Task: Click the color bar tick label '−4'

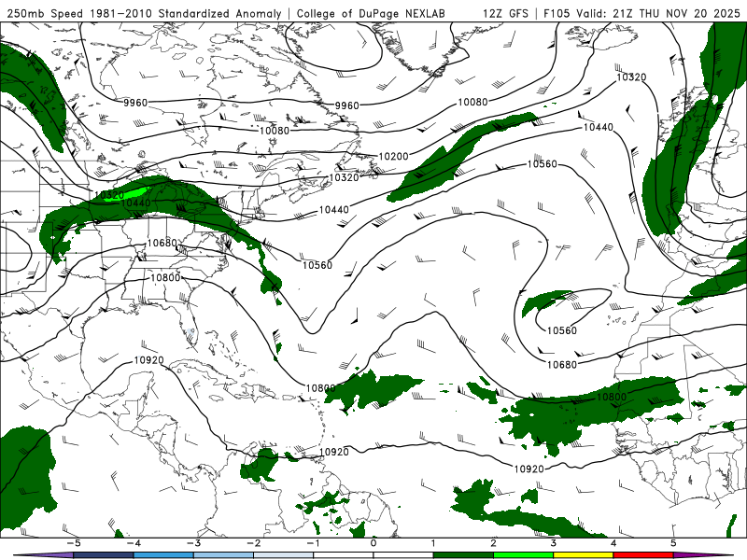Action: (134, 543)
